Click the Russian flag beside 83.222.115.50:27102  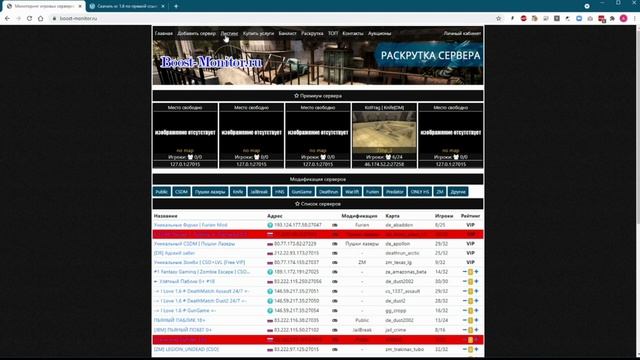coord(270,330)
